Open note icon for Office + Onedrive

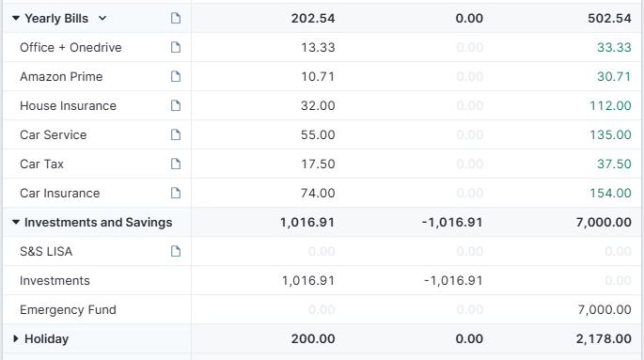click(x=176, y=47)
